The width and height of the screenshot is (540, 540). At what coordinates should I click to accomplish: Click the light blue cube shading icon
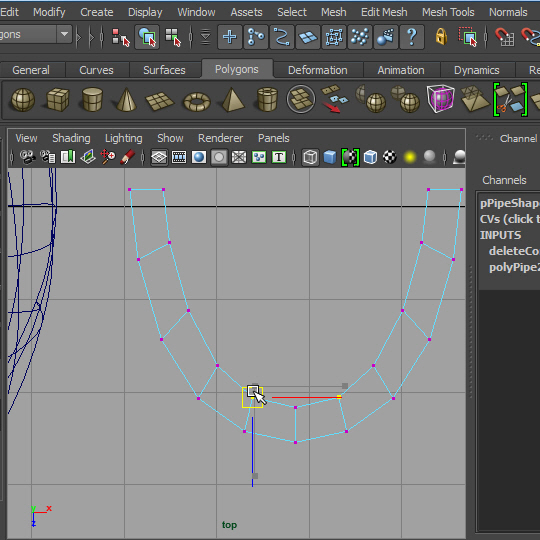[x=371, y=157]
